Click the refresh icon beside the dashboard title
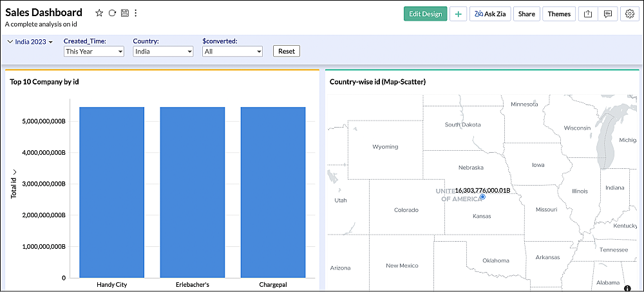Viewport: 644px width, 292px height. 112,13
